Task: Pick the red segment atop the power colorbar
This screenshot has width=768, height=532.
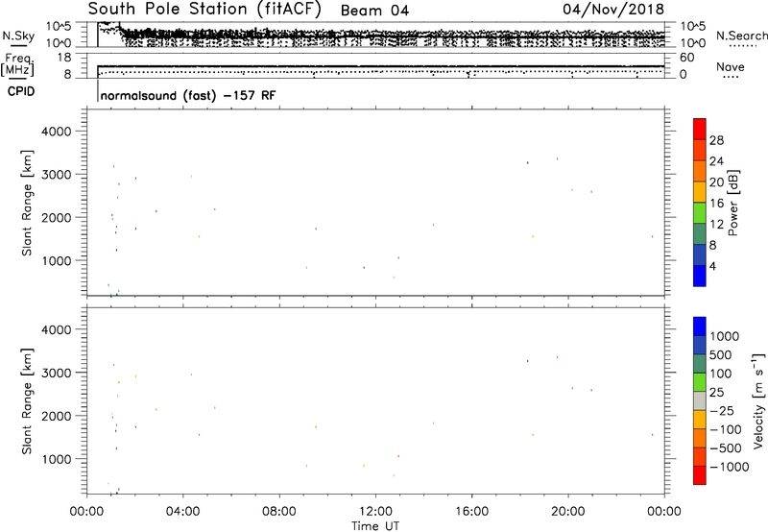Action: click(x=700, y=129)
